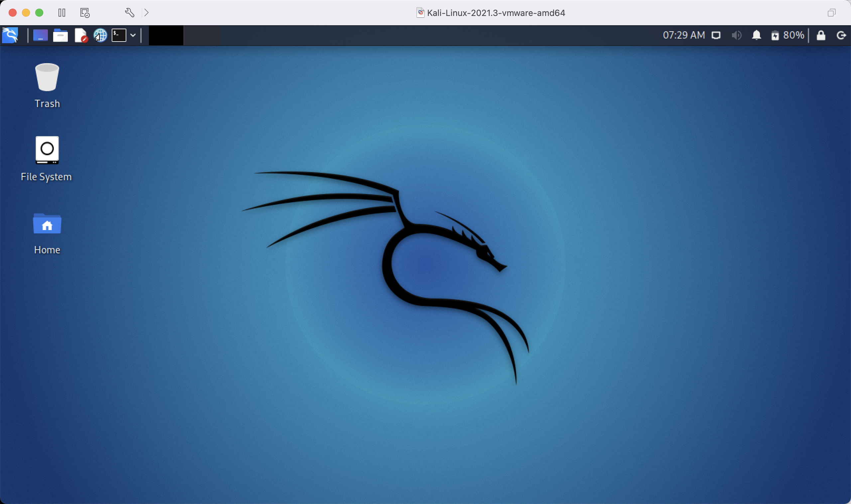This screenshot has height=504, width=851.
Task: Expand VMware toolbar with chevron arrow
Action: tap(146, 13)
